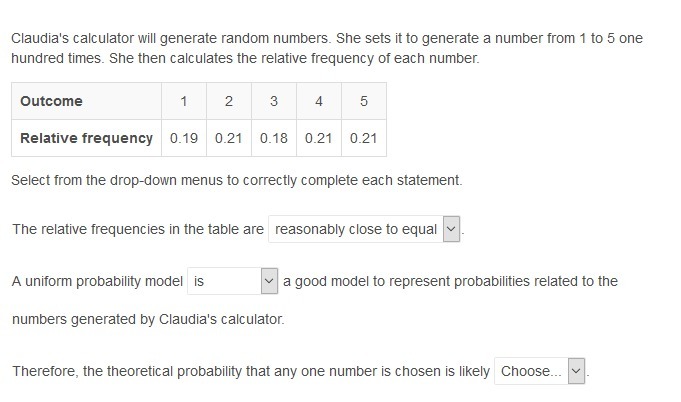Click relative frequency 0.21 under outcome 5

point(363,138)
